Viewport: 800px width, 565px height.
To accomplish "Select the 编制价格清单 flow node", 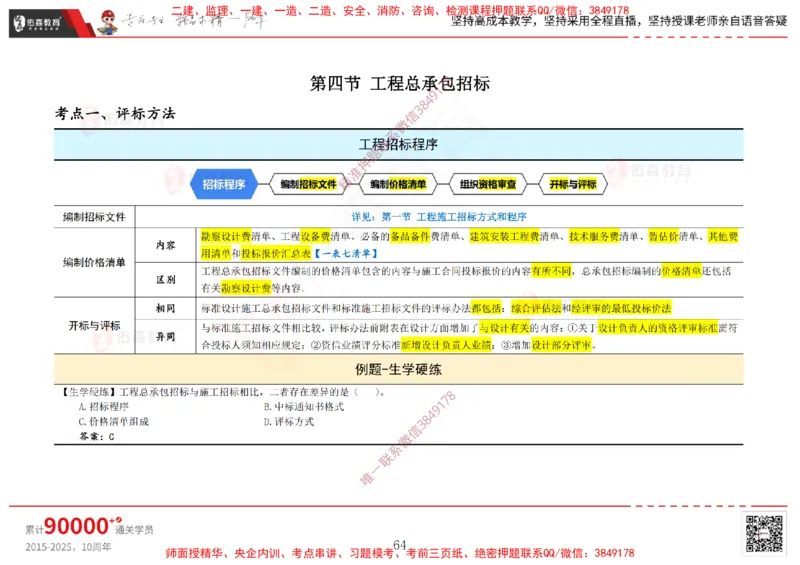I will [398, 184].
